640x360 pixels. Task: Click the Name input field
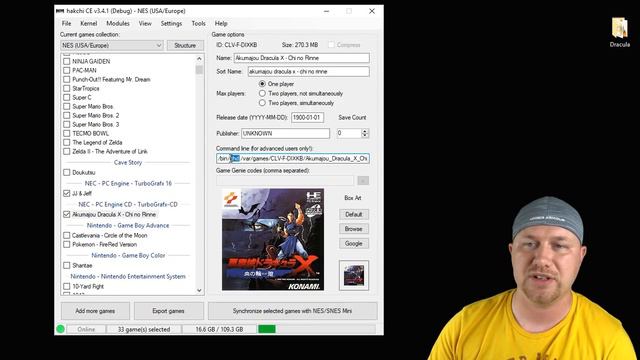[302, 58]
